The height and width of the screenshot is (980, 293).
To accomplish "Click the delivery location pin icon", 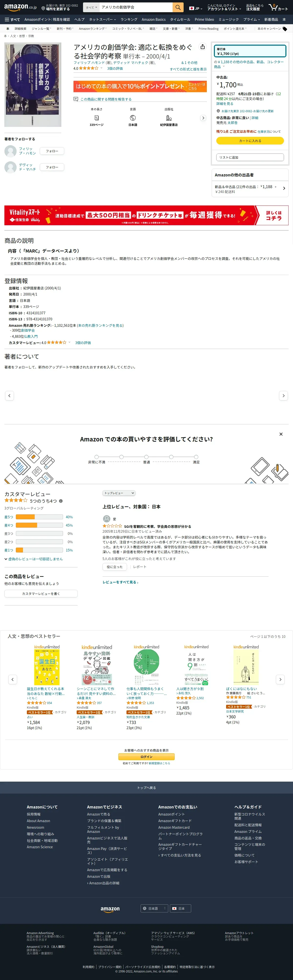I will coord(43,8).
